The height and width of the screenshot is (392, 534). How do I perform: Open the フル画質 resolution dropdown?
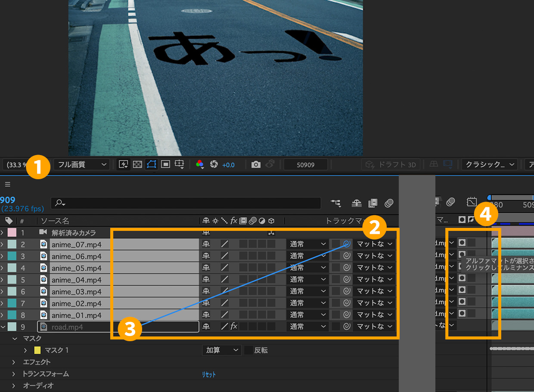(82, 165)
